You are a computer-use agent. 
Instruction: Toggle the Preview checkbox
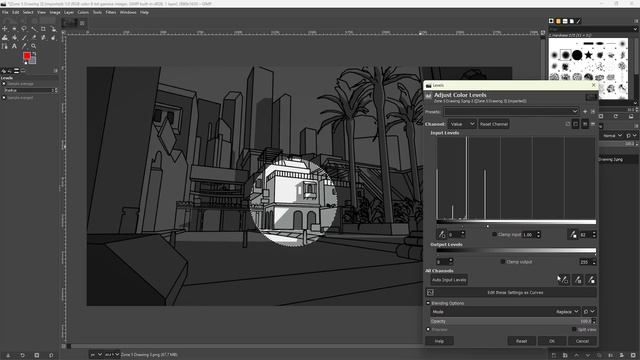pyautogui.click(x=428, y=329)
